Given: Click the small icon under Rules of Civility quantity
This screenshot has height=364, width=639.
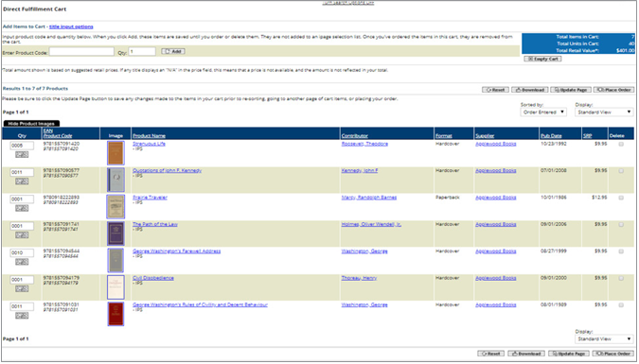Looking at the screenshot, I should [22, 316].
